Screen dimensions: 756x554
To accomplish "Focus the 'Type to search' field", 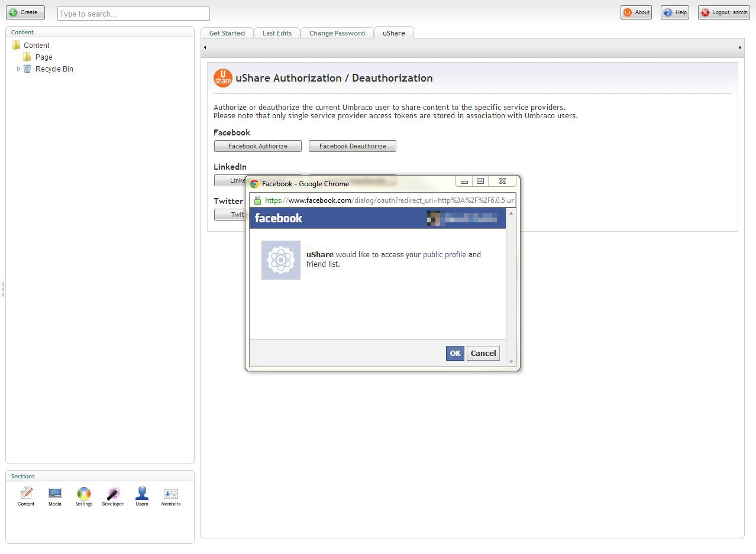I will (x=134, y=14).
